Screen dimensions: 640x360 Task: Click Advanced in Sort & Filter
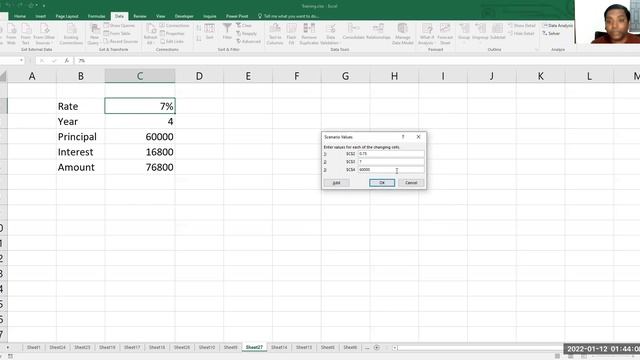click(x=248, y=41)
